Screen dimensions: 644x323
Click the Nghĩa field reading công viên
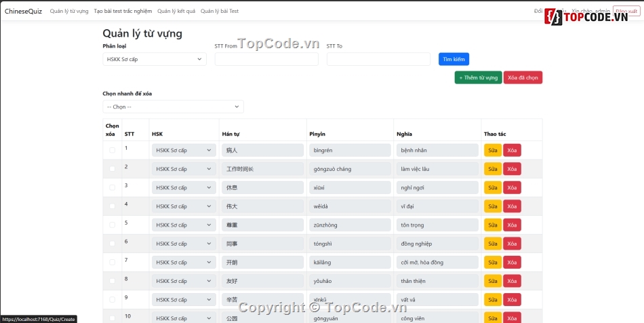(437, 318)
